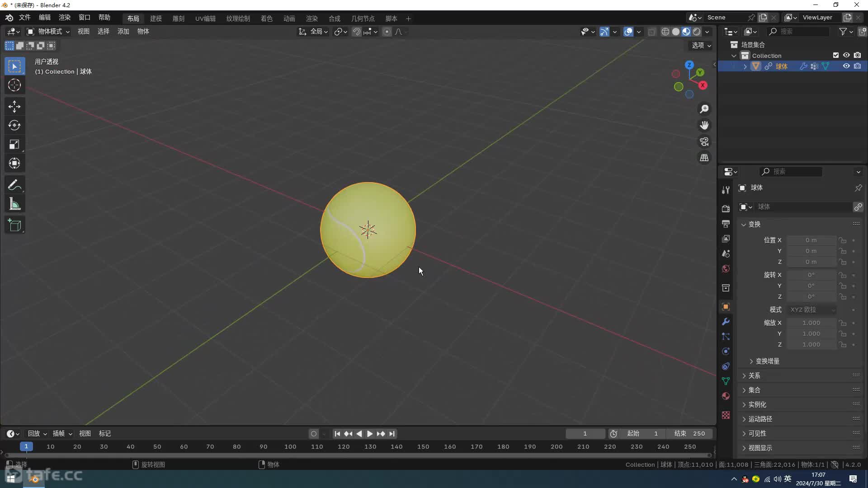Toggle the camera view icon
Viewport: 868px width, 488px height.
704,142
